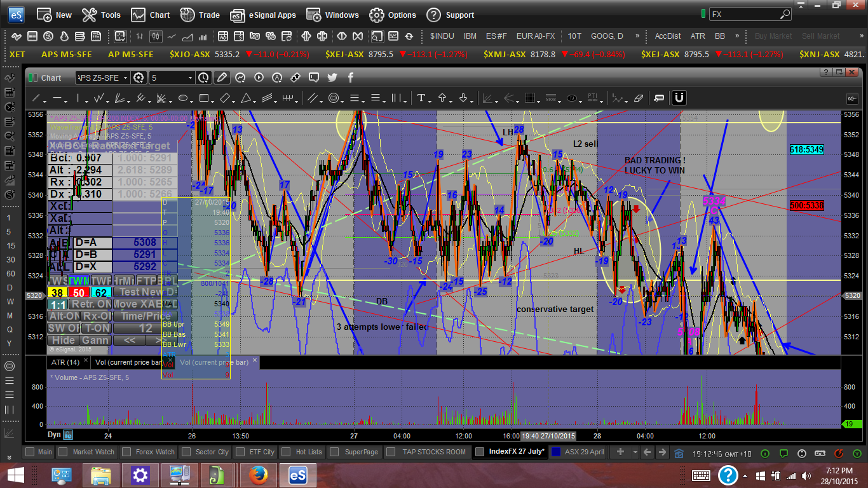This screenshot has height=488, width=868.
Task: Share chart on Twitter
Action: pyautogui.click(x=332, y=78)
